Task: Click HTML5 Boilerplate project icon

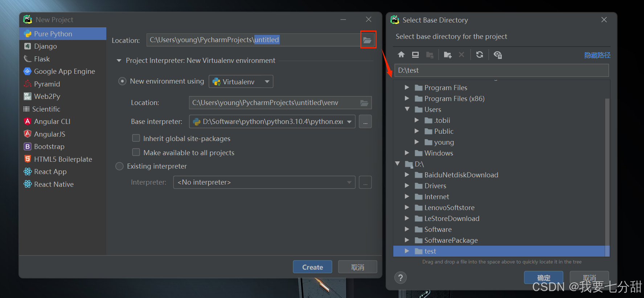Action: [x=28, y=159]
